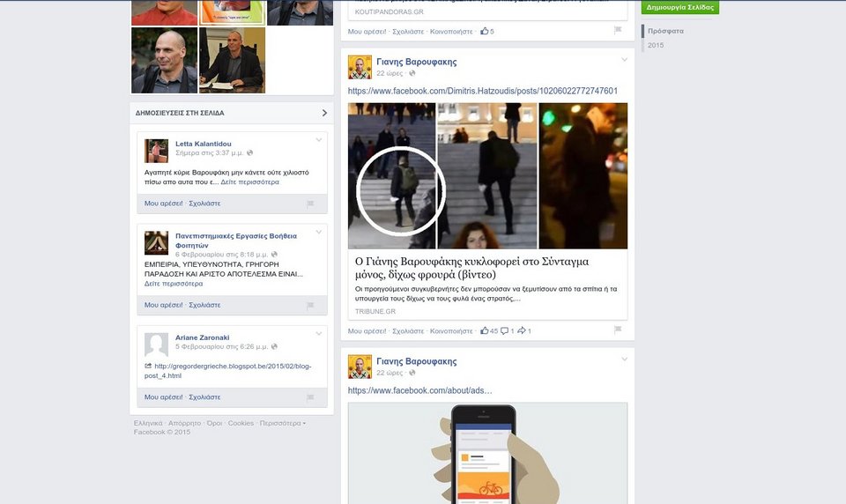Click Μου αρέσει on Letta Kalantidou post
Image resolution: width=846 pixels, height=504 pixels.
tap(164, 204)
